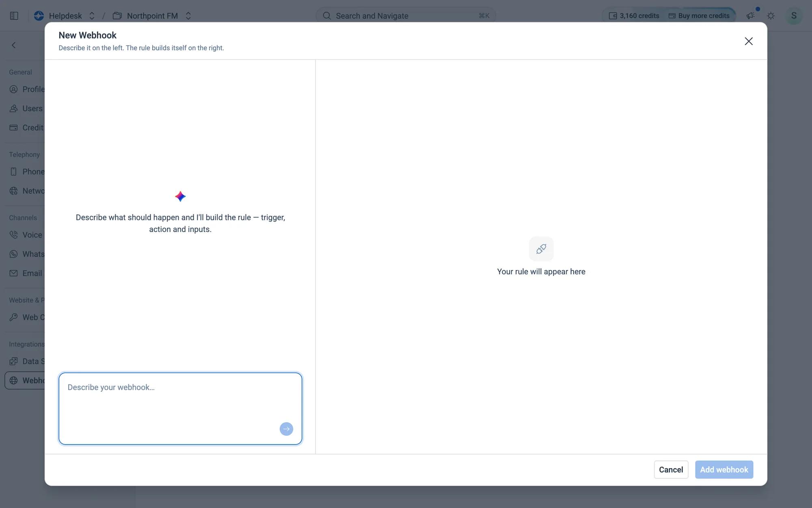Click the Helpdesk logo icon
812x508 pixels.
click(x=39, y=16)
